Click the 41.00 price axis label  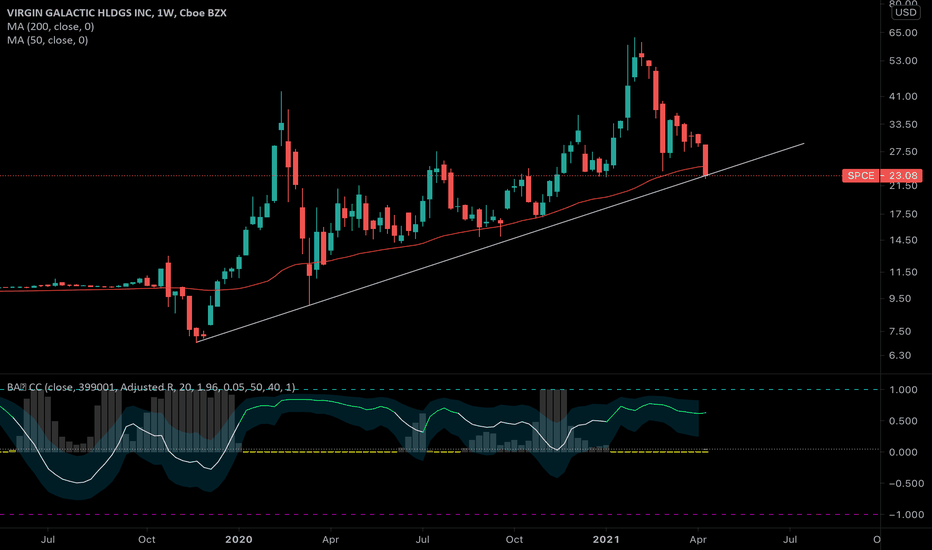coord(903,96)
